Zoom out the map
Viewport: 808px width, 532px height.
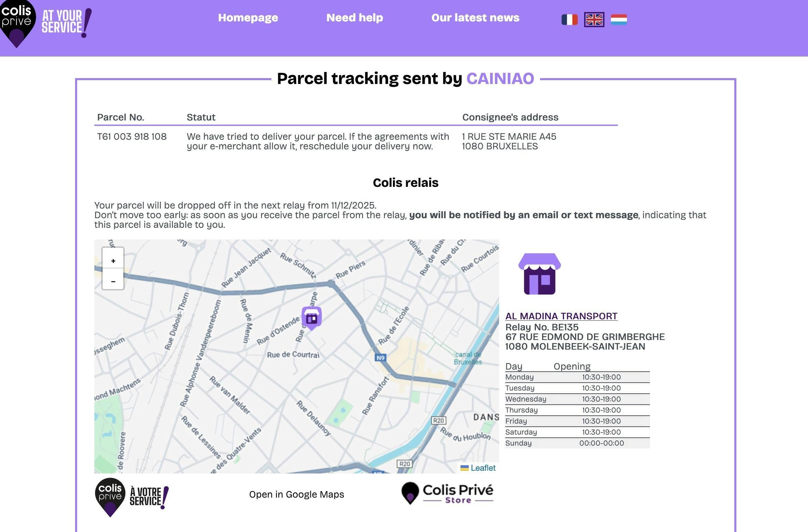tap(113, 281)
